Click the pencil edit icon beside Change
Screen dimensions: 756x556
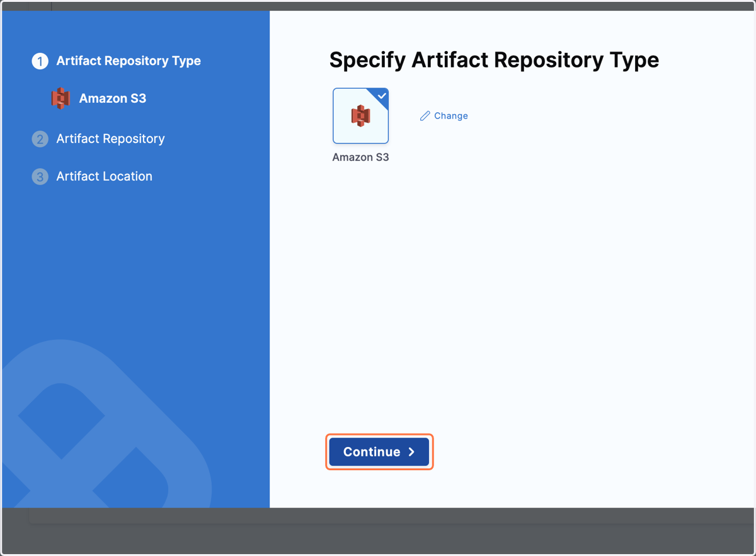point(425,116)
